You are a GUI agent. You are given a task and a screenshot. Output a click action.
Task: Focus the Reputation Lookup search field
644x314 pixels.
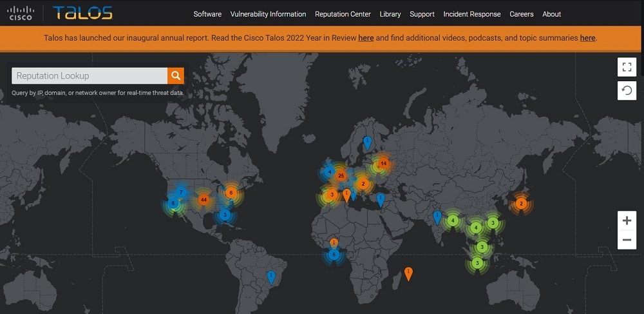[x=90, y=75]
